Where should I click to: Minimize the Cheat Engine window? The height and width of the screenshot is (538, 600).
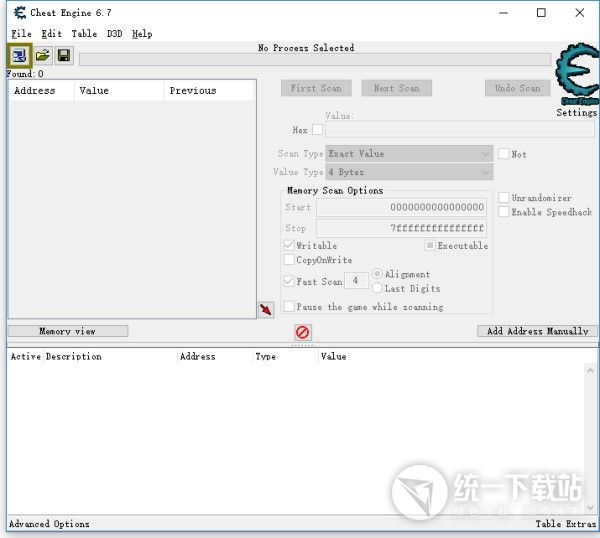[x=504, y=13]
